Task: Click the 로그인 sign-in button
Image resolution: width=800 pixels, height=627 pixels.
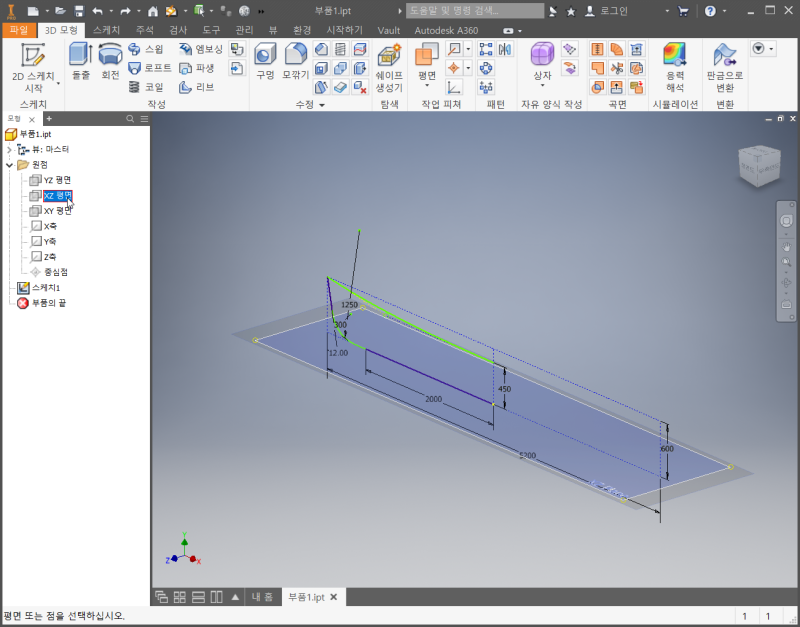Action: click(606, 11)
